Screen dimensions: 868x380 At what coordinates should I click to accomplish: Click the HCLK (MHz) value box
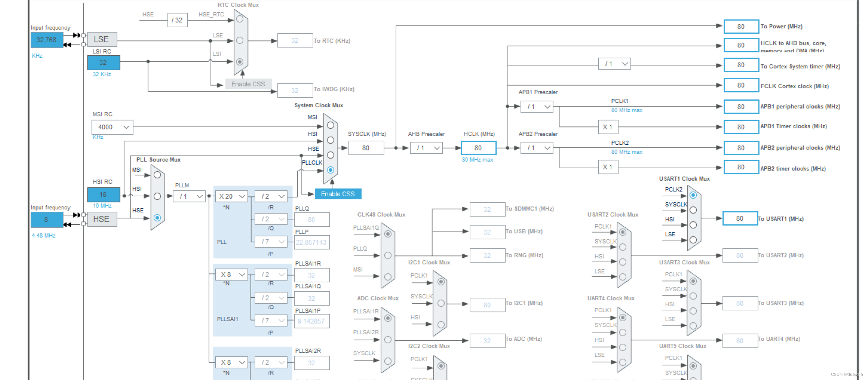pos(478,148)
